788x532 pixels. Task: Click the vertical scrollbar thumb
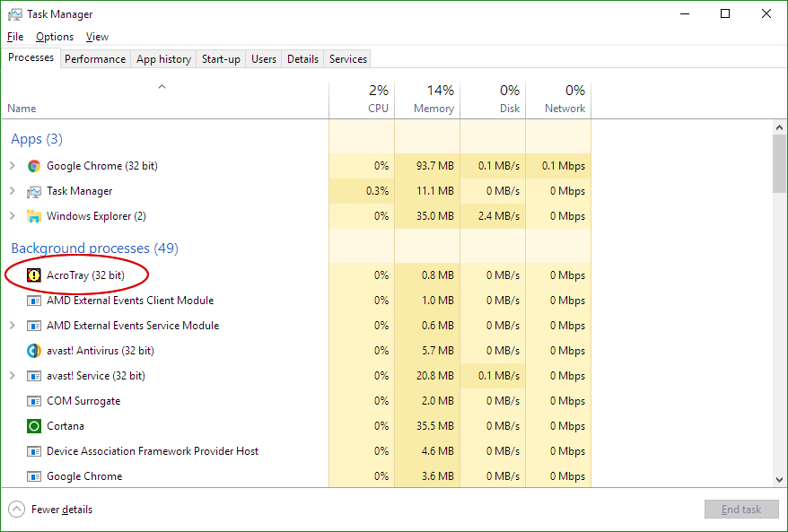779,164
